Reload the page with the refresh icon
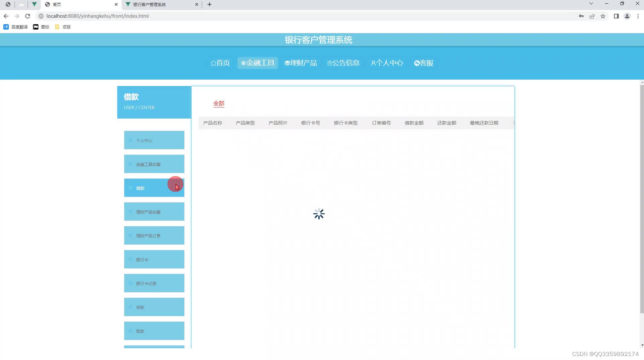Viewport: 644px width, 360px height. point(28,16)
